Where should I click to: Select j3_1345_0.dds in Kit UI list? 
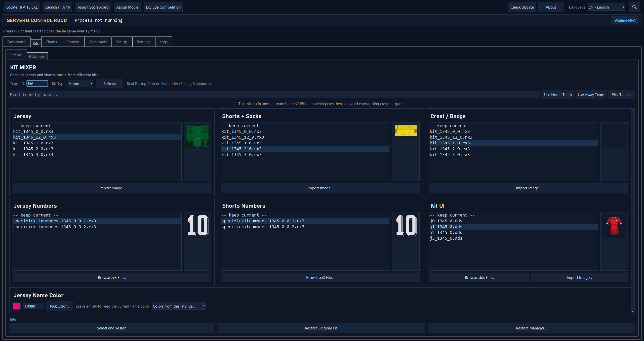click(x=513, y=238)
